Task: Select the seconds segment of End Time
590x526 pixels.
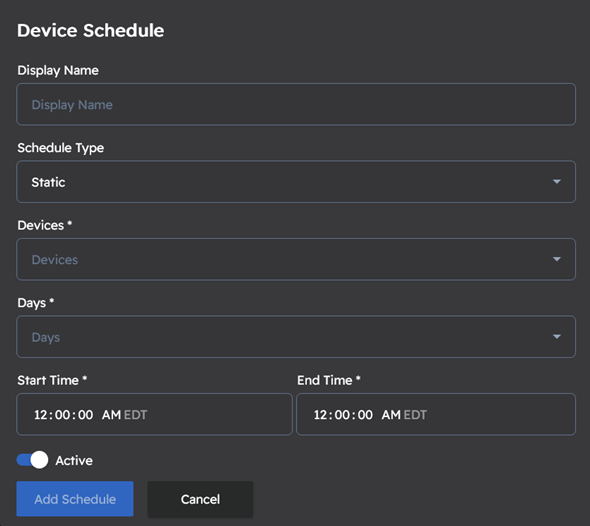Action: pyautogui.click(x=365, y=415)
